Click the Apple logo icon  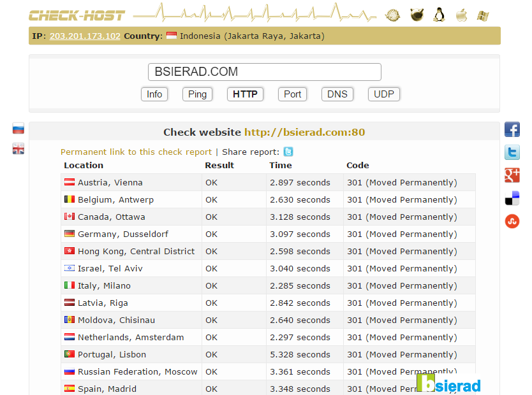[x=461, y=15]
